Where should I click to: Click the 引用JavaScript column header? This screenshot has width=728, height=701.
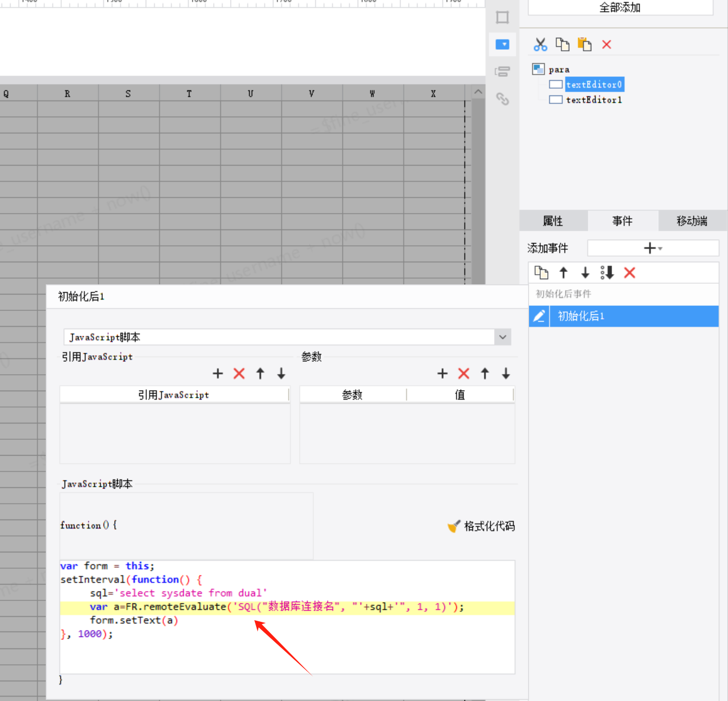click(x=174, y=395)
